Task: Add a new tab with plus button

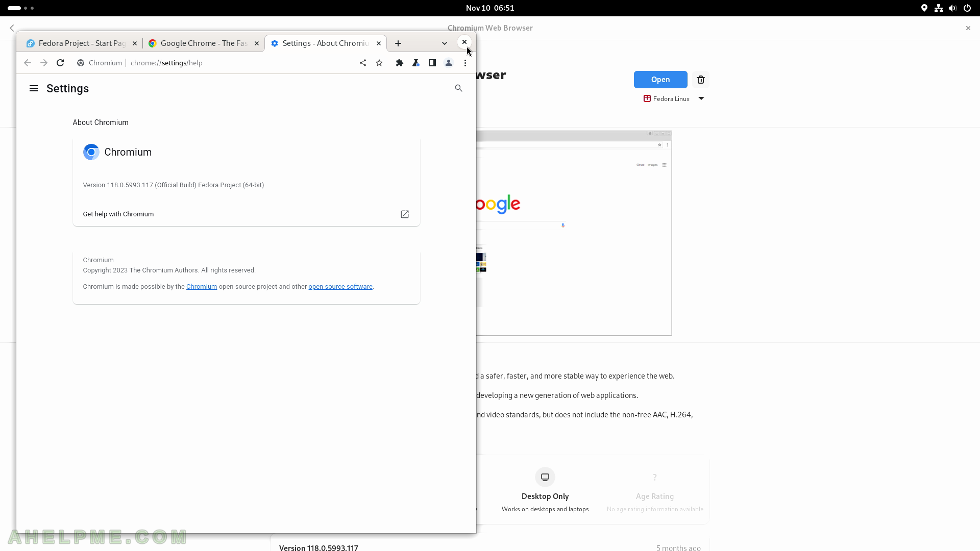Action: pos(398,43)
